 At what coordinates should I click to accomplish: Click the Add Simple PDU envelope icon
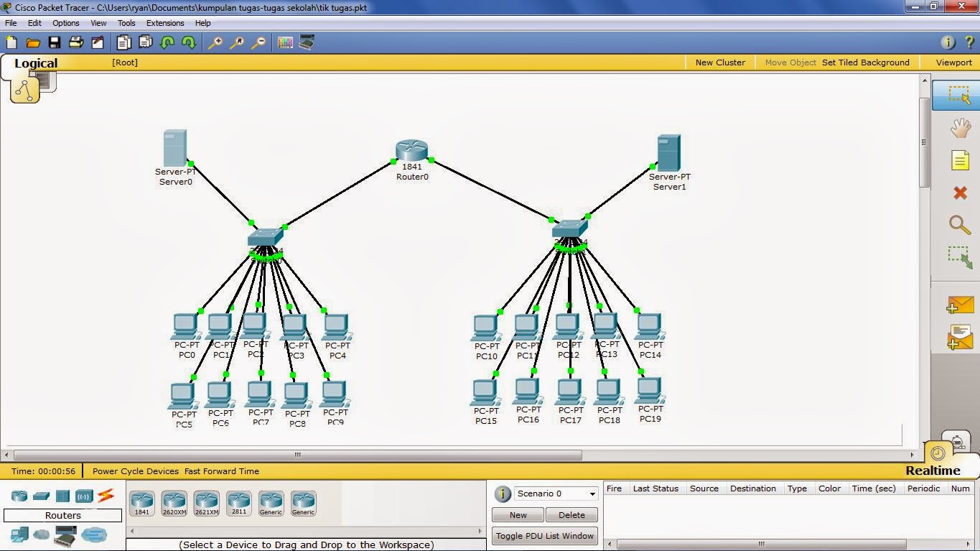[x=960, y=305]
